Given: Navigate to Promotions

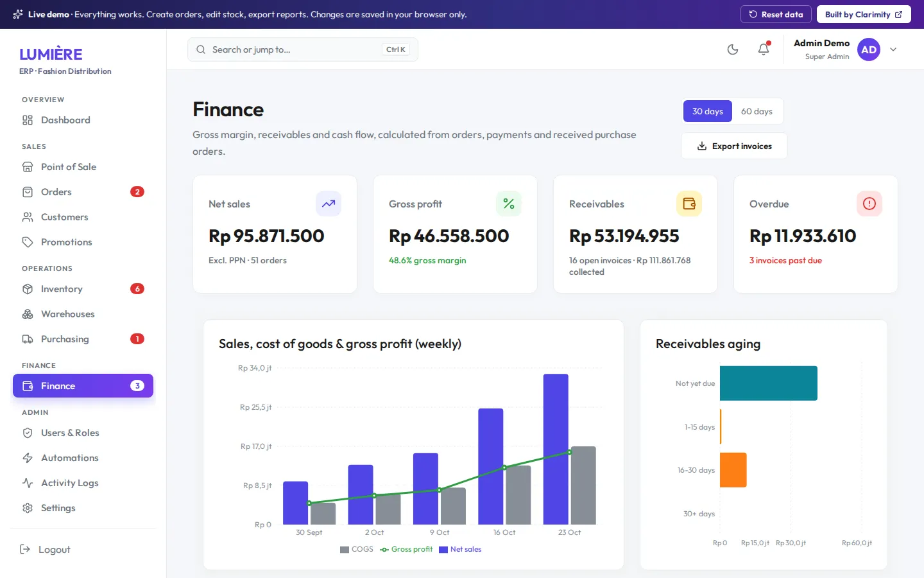Looking at the screenshot, I should pos(83,242).
